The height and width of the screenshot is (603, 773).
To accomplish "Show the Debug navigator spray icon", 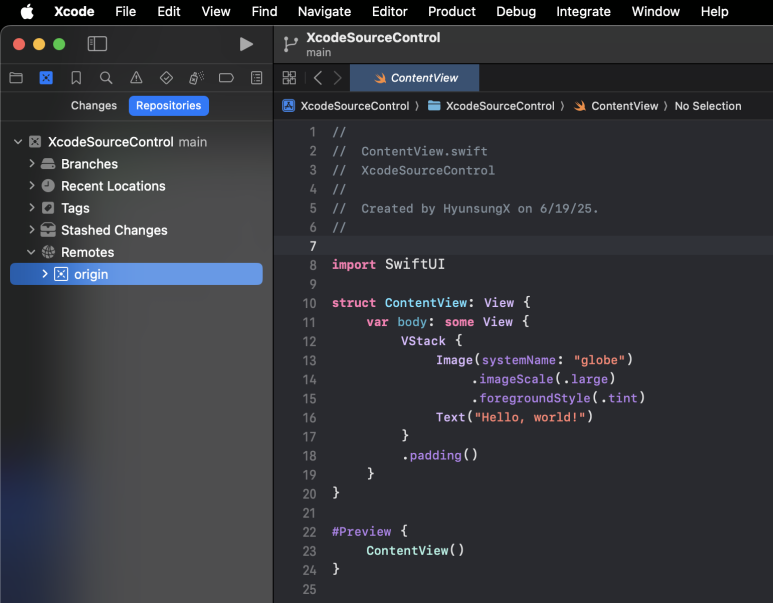I will (196, 78).
